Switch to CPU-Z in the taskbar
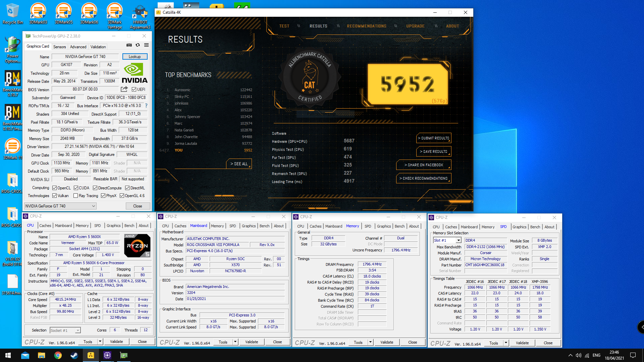Screen dimensions: 644x362 pyautogui.click(x=107, y=355)
